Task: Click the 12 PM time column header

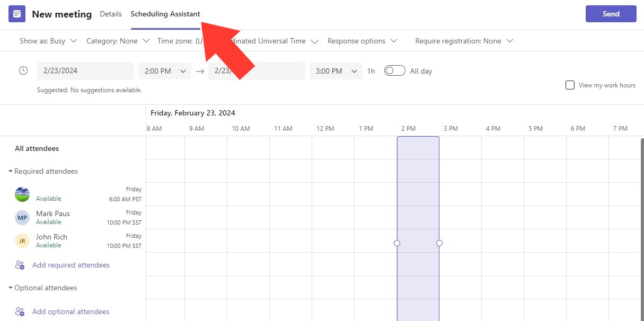Action: [325, 129]
